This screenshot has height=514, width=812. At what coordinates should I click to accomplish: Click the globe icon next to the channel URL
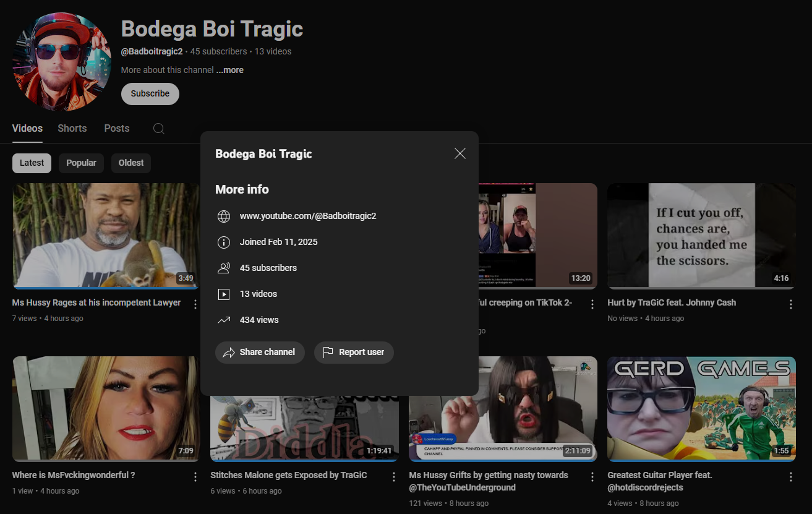pos(224,216)
